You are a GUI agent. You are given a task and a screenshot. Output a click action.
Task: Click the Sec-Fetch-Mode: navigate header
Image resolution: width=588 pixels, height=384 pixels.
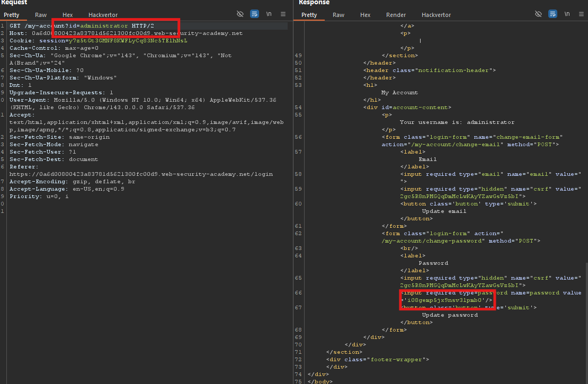coord(54,145)
